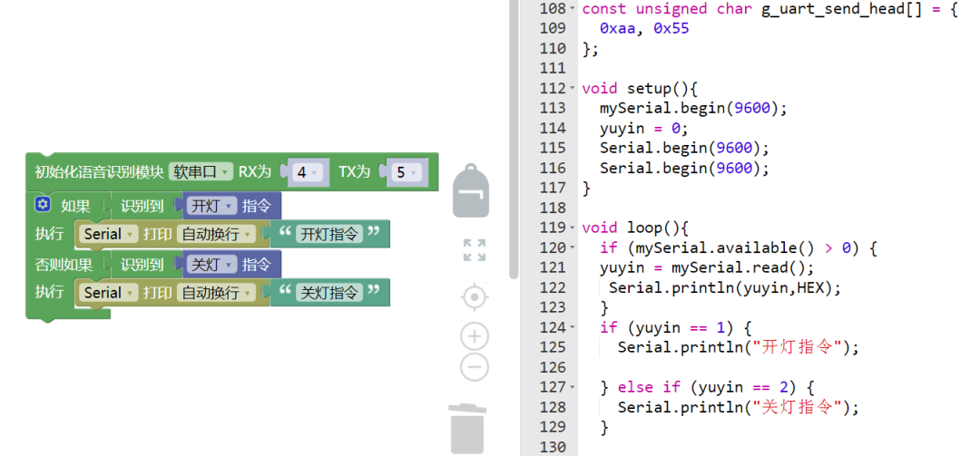This screenshot has width=980, height=456.
Task: Click Serial.println("关灯指令") code line
Action: 739,407
